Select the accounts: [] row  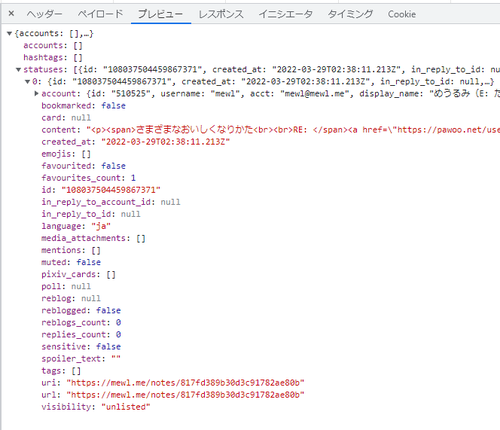(53, 46)
